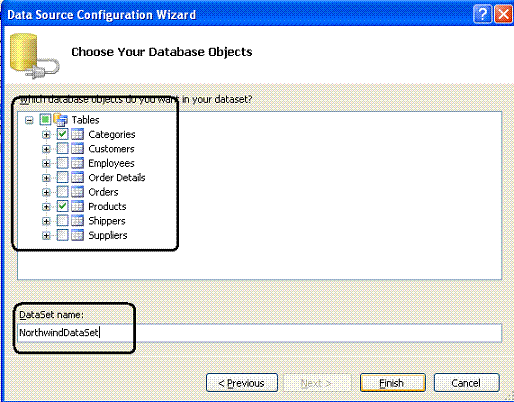Viewport: 514px width, 402px height.
Task: Select the Orders tree item label
Action: [103, 192]
